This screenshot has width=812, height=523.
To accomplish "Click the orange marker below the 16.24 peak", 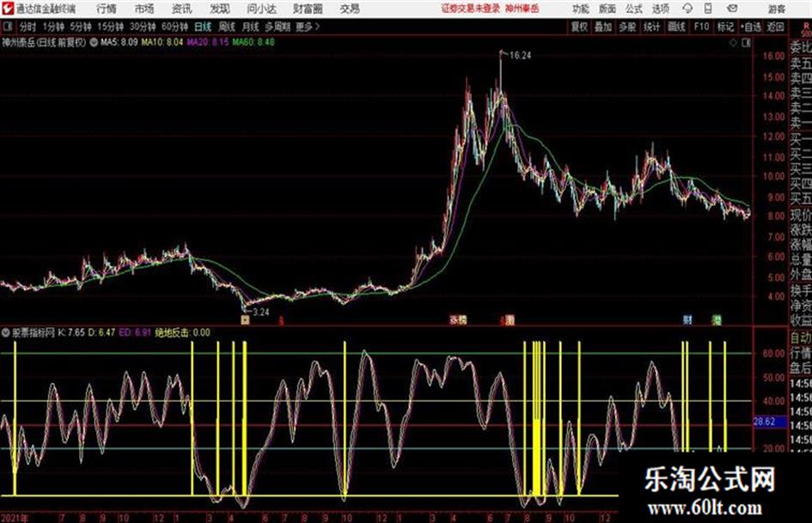I will coord(510,319).
